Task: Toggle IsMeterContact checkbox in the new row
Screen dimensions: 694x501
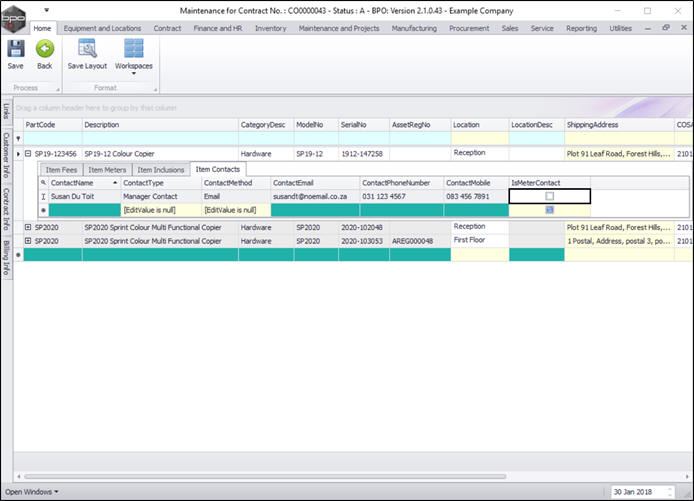Action: click(549, 210)
